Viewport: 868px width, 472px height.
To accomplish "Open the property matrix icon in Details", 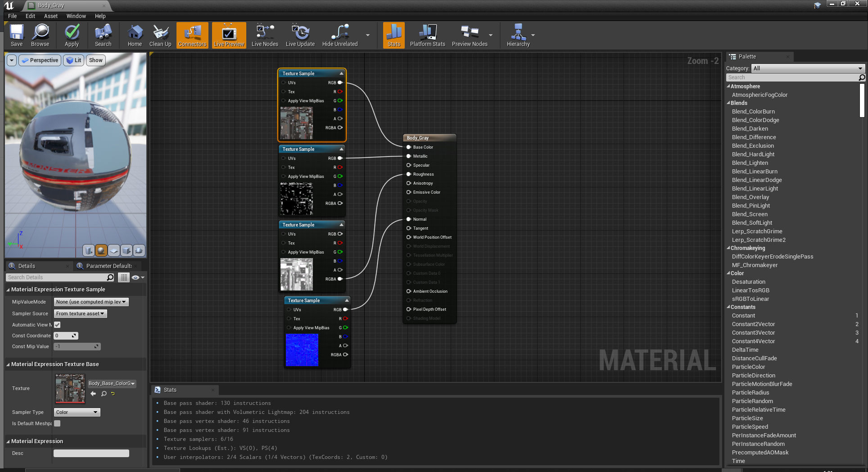I will pyautogui.click(x=124, y=277).
